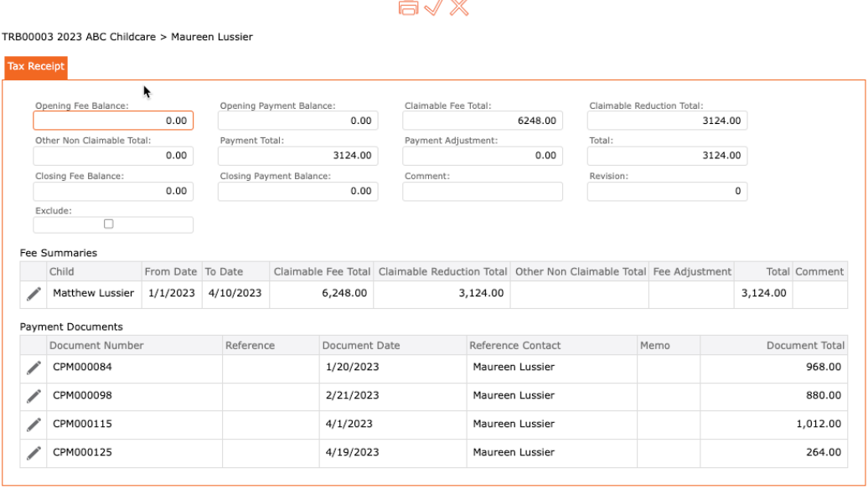Click the print icon at top
Image resolution: width=868 pixels, height=489 pixels.
(409, 8)
